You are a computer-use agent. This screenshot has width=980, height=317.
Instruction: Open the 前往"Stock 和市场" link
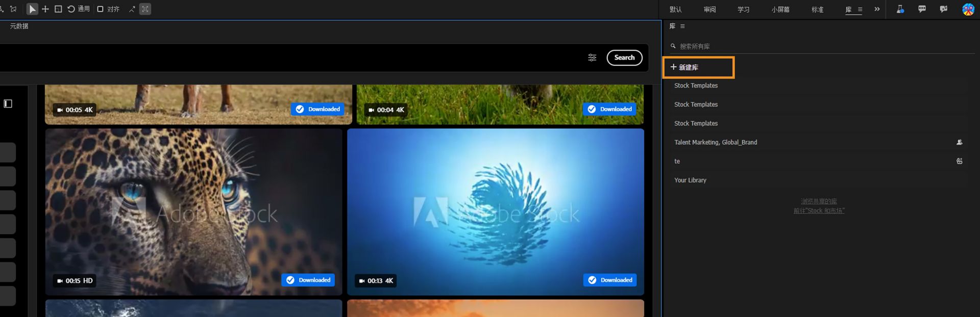coord(819,210)
